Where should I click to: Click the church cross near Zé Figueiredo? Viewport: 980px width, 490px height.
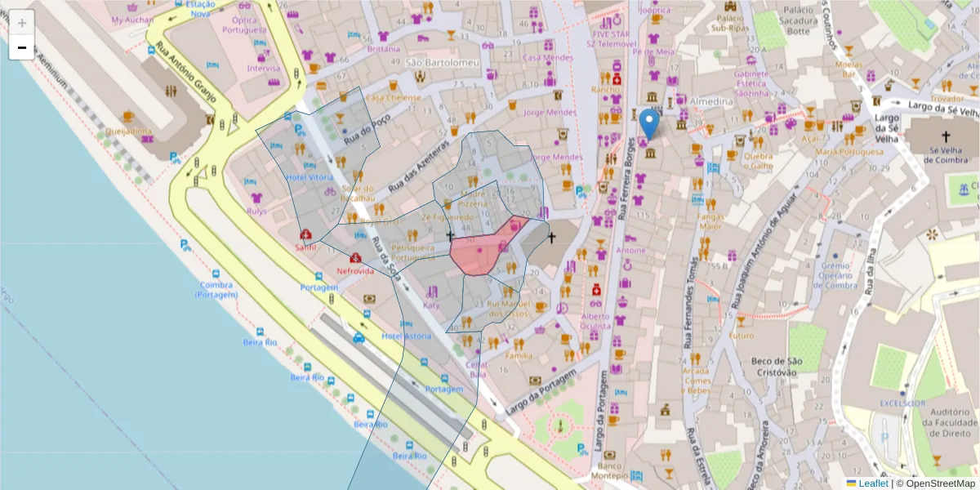pyautogui.click(x=451, y=235)
